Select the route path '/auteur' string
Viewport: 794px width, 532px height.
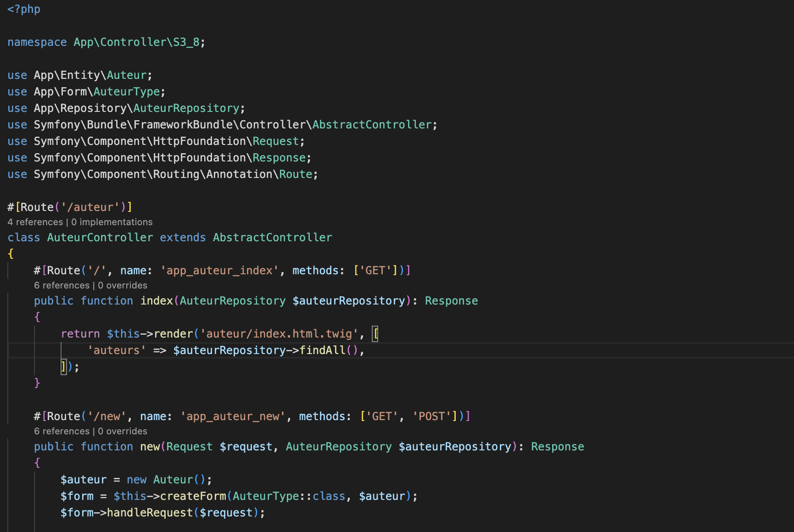point(92,207)
